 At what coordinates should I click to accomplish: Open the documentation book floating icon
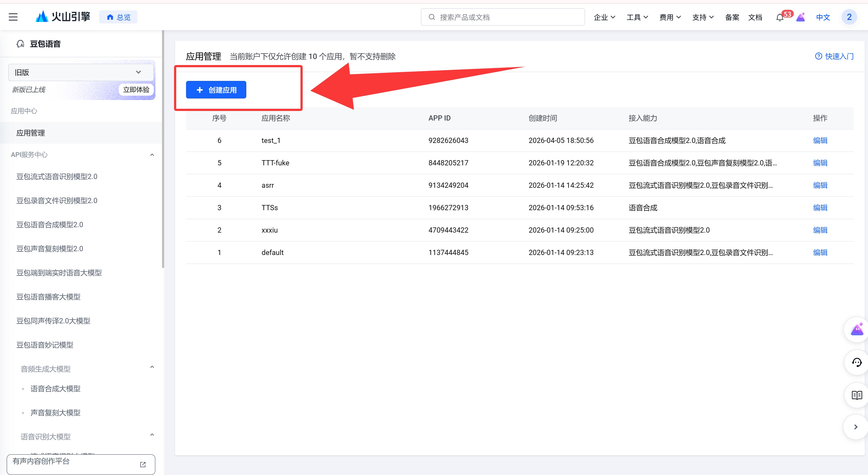(x=857, y=395)
